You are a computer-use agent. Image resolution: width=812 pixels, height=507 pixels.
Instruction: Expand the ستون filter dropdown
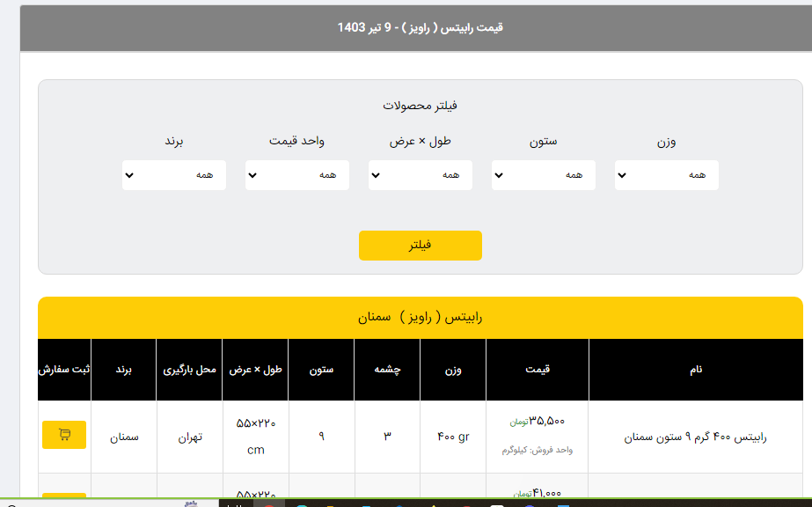(x=543, y=175)
